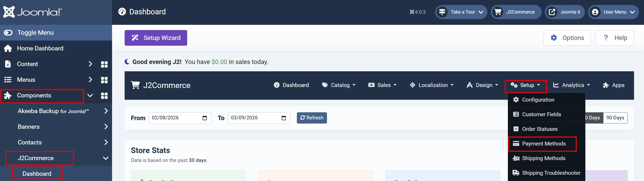
Task: Click the cart icon in top header
Action: coord(498,12)
